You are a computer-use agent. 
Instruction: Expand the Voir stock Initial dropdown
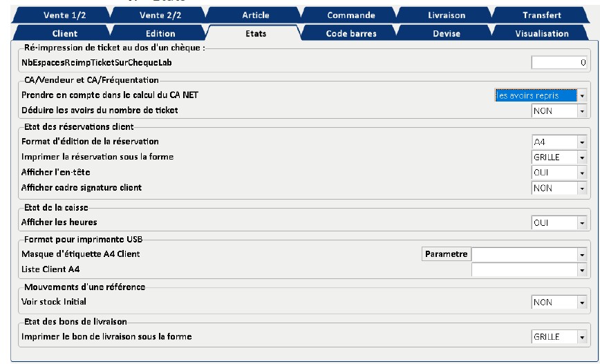point(582,303)
